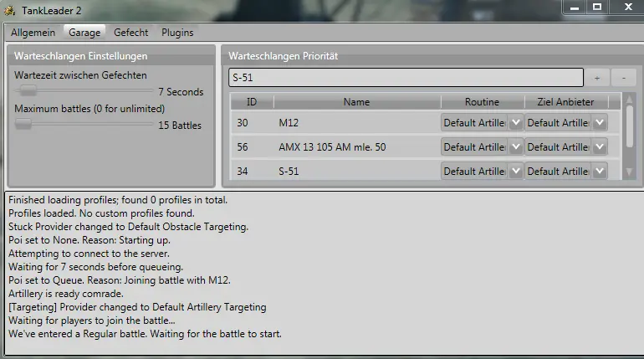Click the 7 Seconds value label
This screenshot has width=644, height=359.
[181, 92]
